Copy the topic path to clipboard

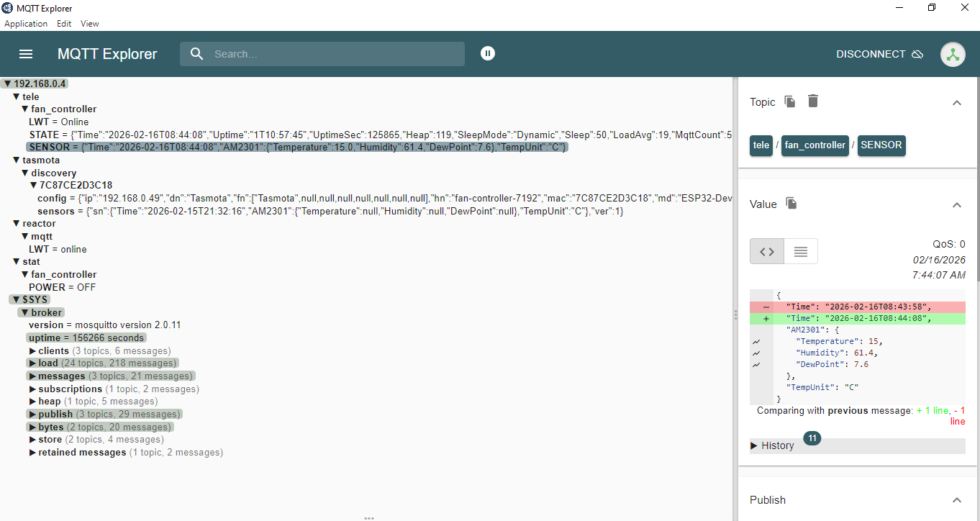790,101
